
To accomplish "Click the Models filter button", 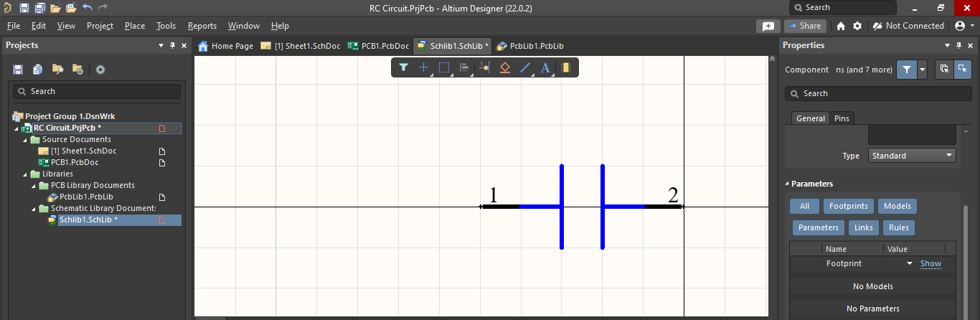I will click(897, 206).
